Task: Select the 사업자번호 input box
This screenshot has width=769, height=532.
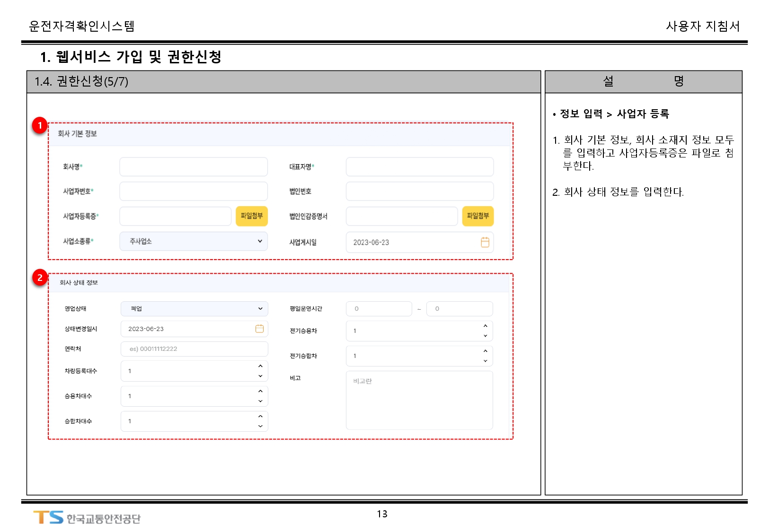Action: click(x=194, y=192)
